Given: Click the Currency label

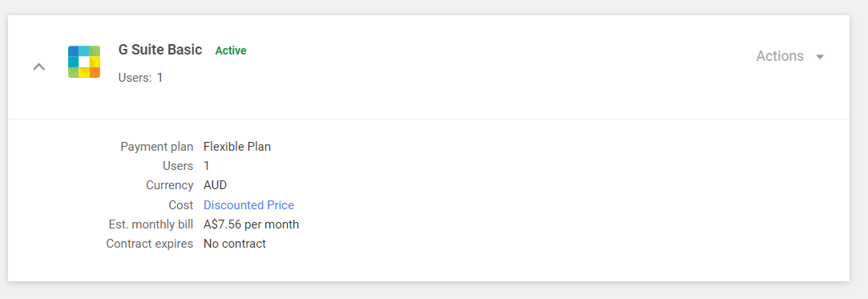Looking at the screenshot, I should (169, 185).
